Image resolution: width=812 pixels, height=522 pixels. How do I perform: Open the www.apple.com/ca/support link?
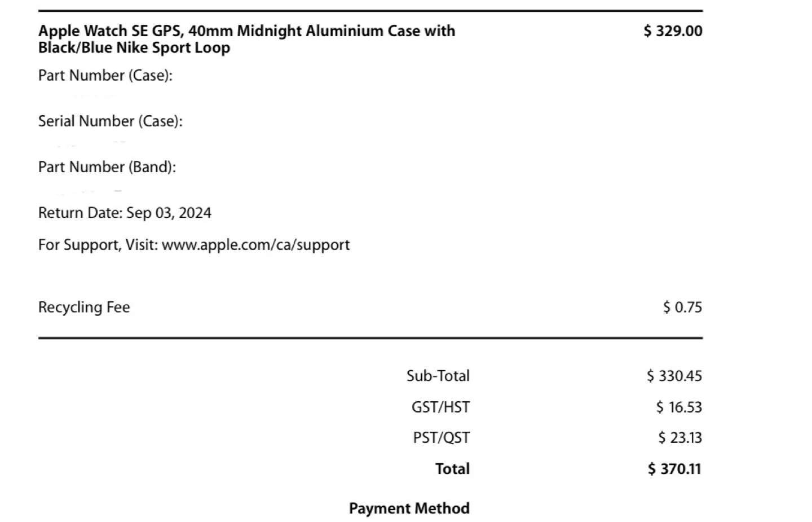click(255, 245)
